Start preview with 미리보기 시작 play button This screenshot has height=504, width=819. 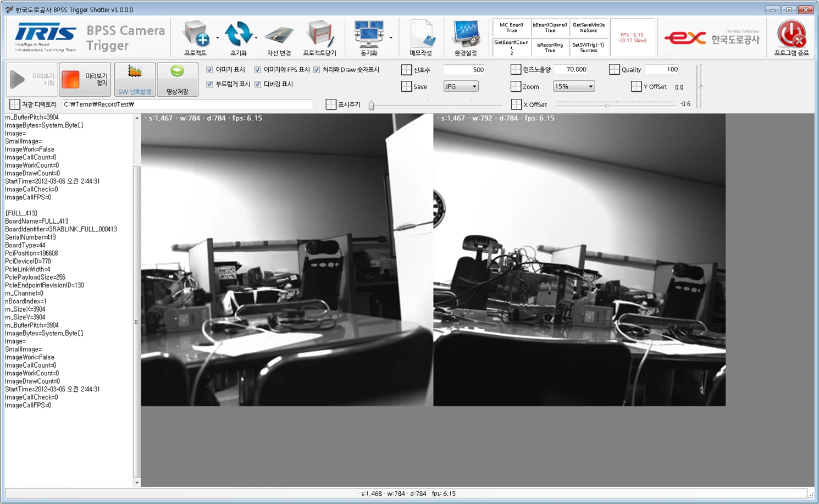[32, 80]
